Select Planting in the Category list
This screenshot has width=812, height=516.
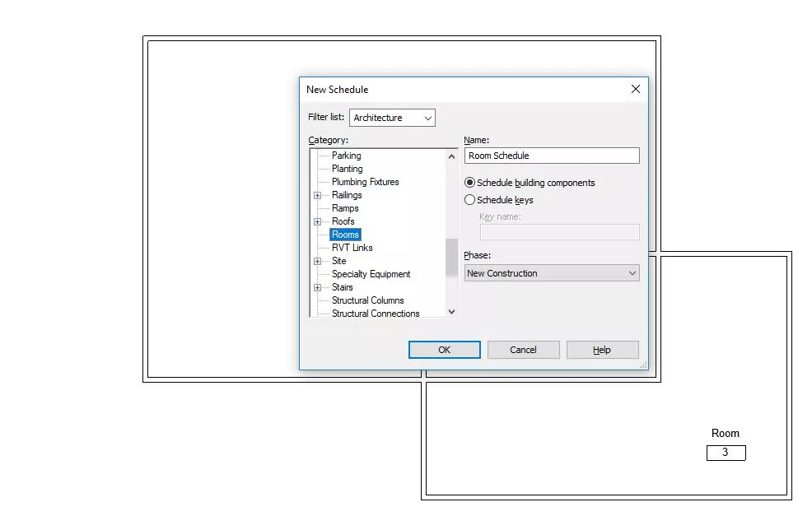(347, 169)
